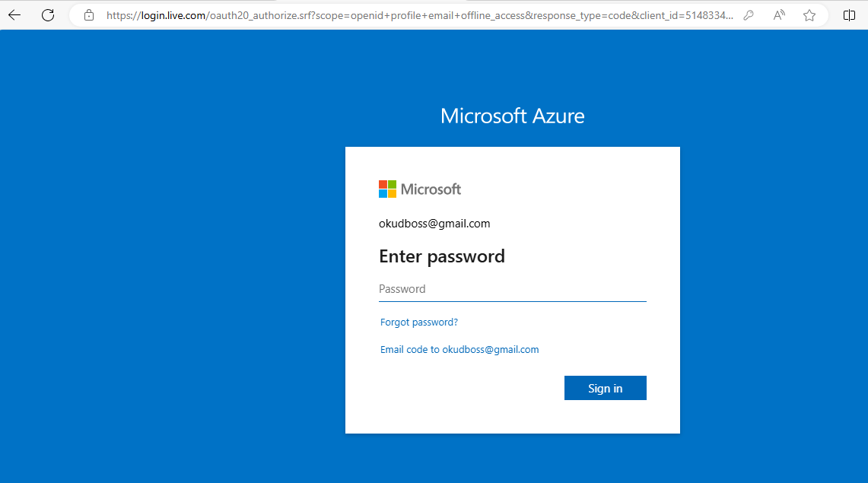This screenshot has height=483, width=868.
Task: Click the browser back arrow
Action: (14, 15)
